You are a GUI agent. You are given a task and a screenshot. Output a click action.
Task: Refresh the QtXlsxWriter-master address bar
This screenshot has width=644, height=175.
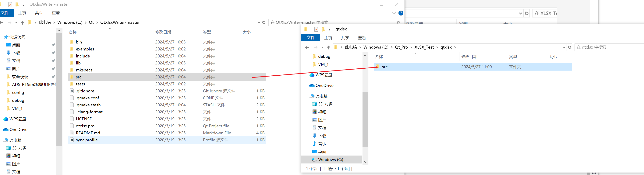pos(264,22)
